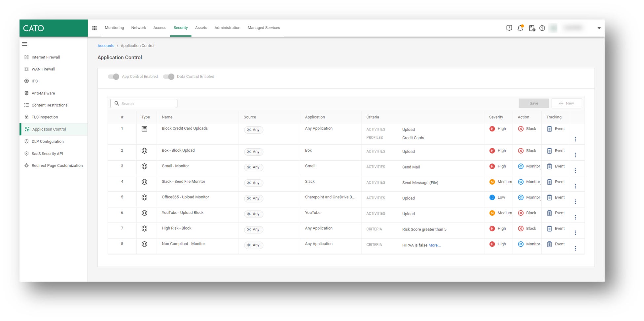The width and height of the screenshot is (644, 321).
Task: Click the IPS sidebar icon
Action: 27,81
